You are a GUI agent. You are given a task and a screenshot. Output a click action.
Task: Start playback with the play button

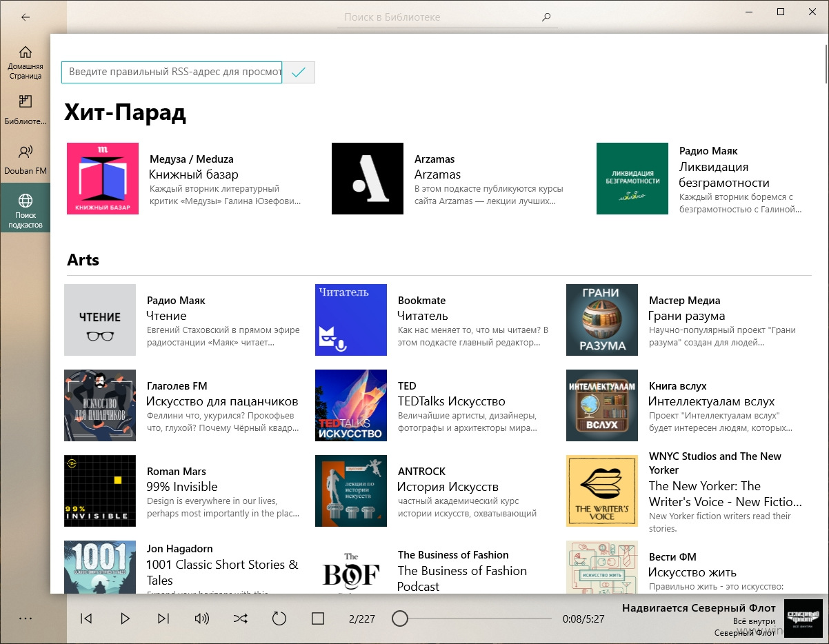click(125, 618)
